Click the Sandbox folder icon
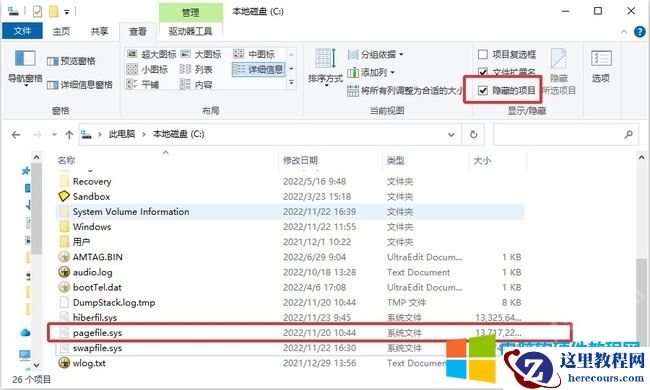The image size is (650, 390). pyautogui.click(x=64, y=196)
